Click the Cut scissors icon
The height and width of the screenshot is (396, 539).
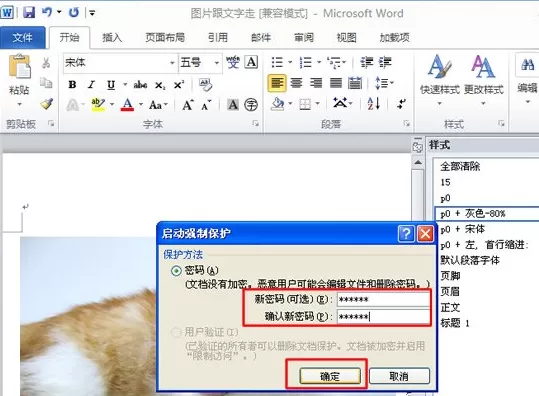click(x=46, y=63)
